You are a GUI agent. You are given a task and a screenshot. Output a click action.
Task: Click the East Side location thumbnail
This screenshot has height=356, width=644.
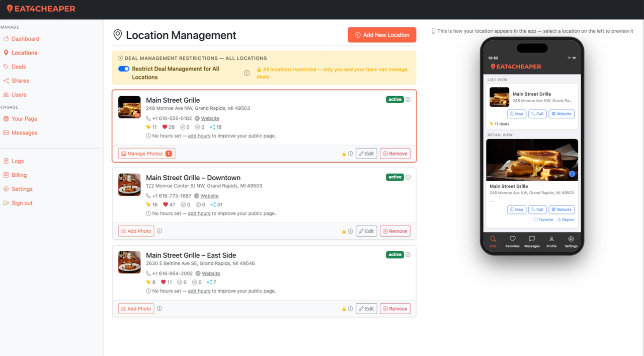[129, 262]
